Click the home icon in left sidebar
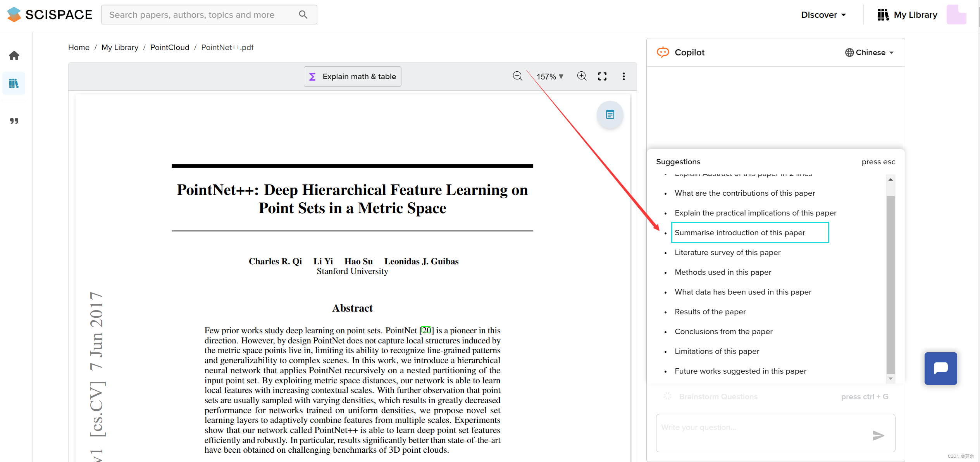Viewport: 980px width, 462px height. 14,56
